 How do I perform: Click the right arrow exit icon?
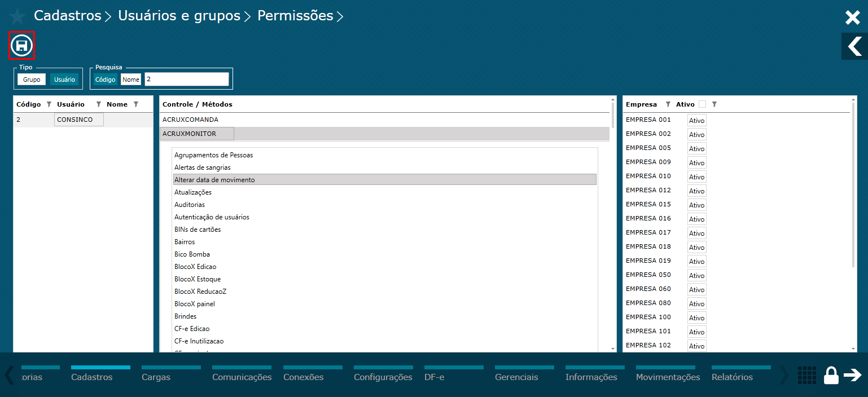pos(852,375)
